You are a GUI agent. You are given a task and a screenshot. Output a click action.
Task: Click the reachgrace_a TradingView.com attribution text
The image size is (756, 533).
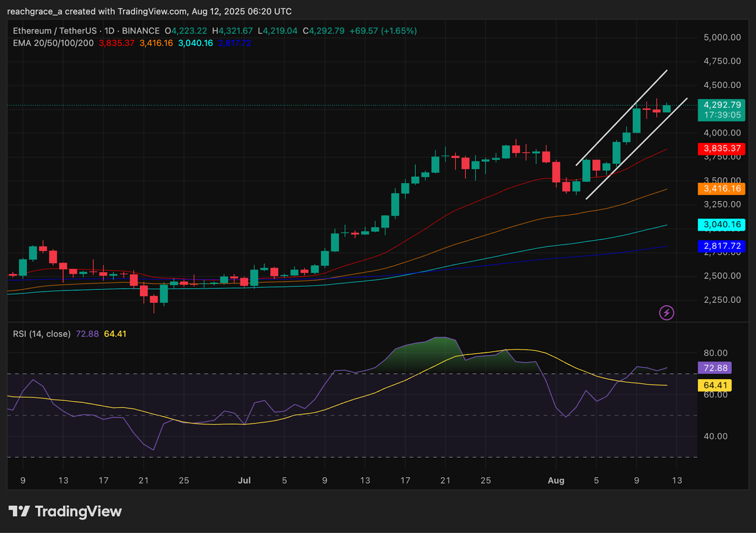pyautogui.click(x=149, y=11)
